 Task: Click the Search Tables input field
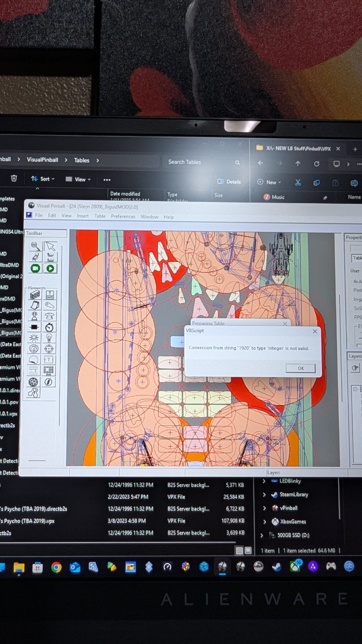point(198,162)
